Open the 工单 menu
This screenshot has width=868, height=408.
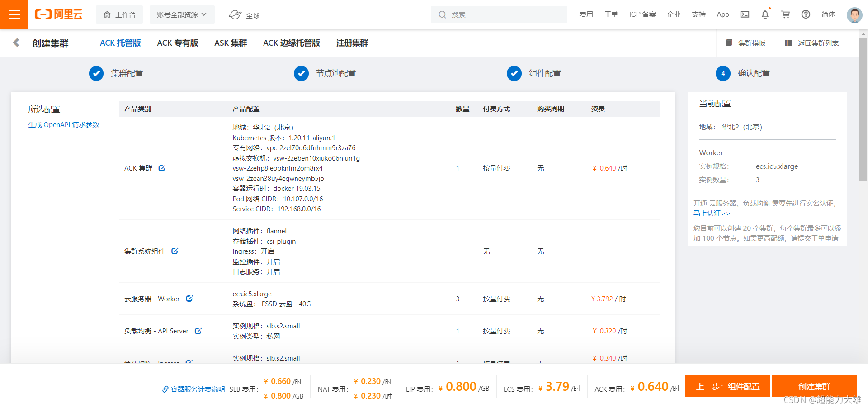[x=611, y=14]
